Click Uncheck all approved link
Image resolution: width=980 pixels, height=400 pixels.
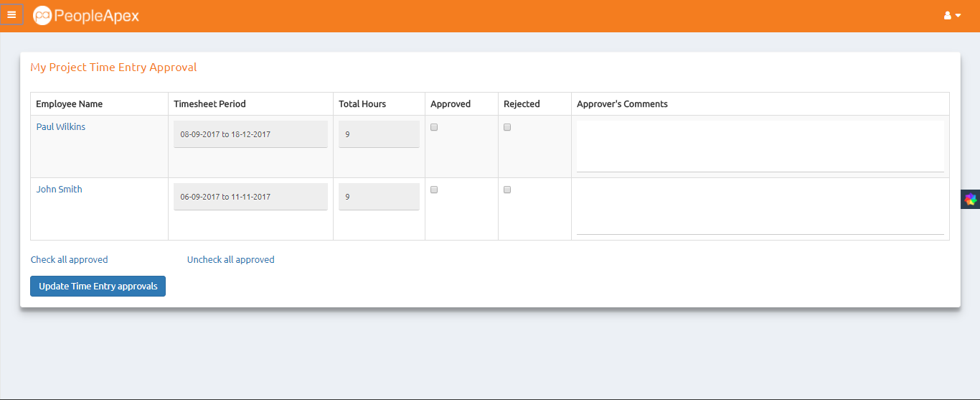point(230,260)
